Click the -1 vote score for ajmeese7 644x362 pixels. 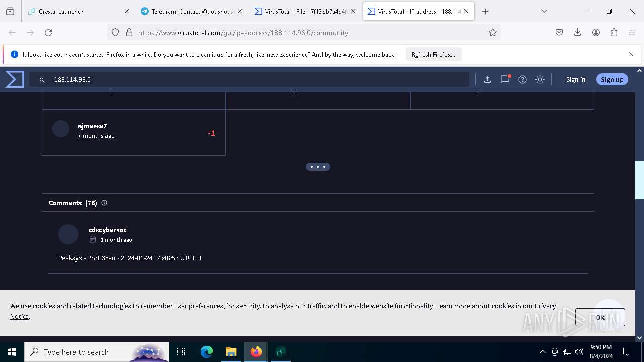pos(211,133)
